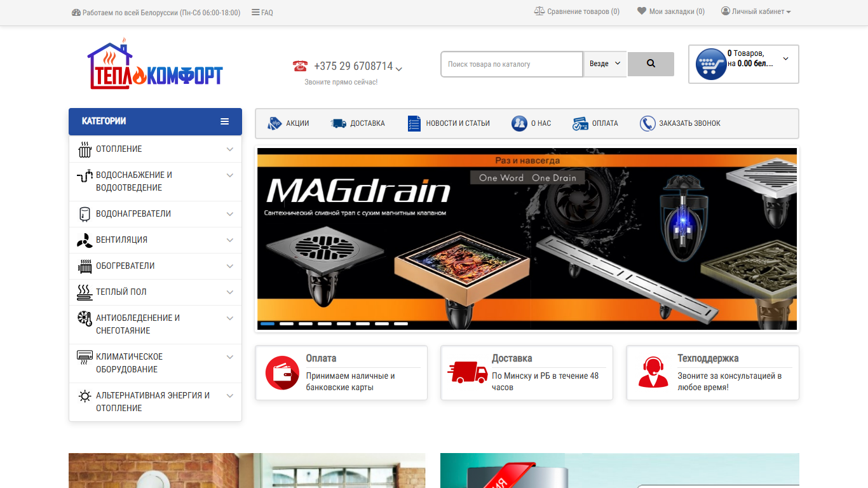Image resolution: width=868 pixels, height=488 pixels.
Task: Click the boiler icon next to Водонагреватели
Action: point(85,214)
